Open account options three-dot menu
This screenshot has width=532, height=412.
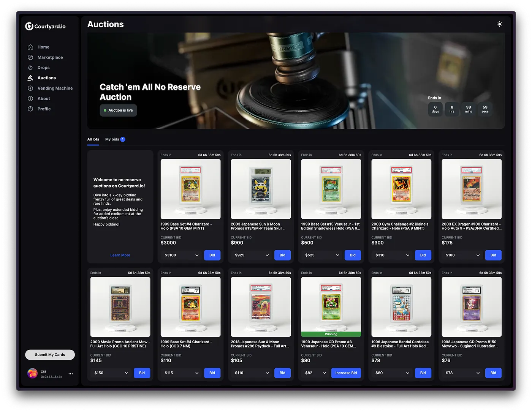point(70,374)
